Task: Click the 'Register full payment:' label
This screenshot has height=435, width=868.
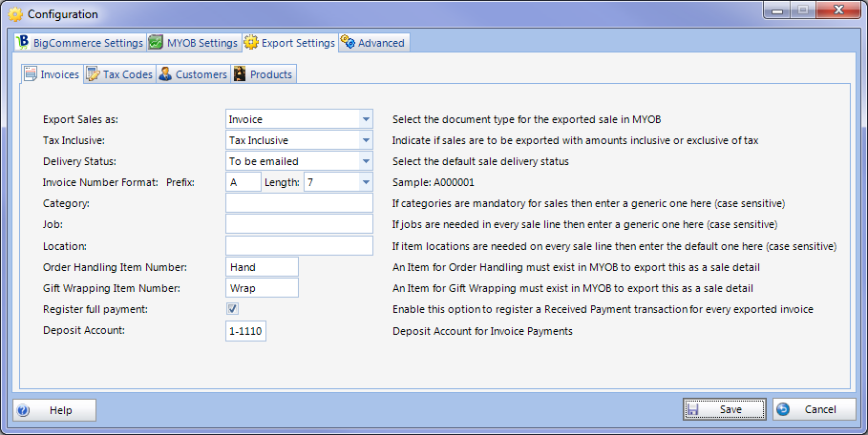Action: tap(95, 309)
